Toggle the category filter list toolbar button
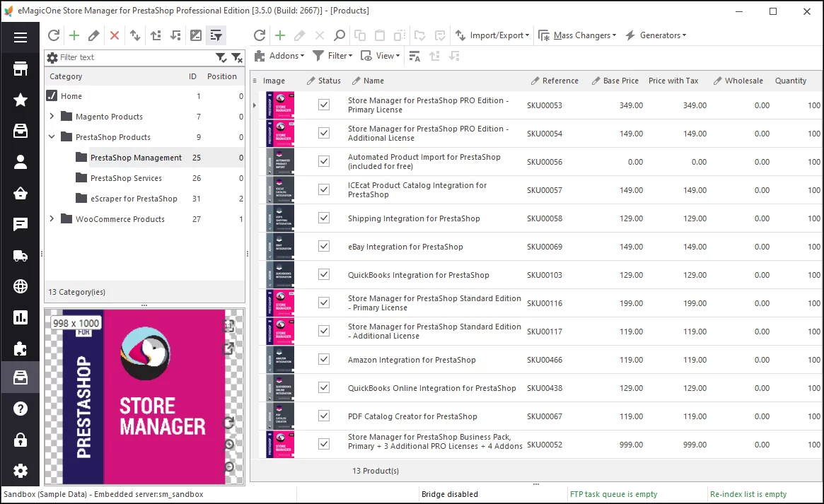This screenshot has height=504, width=824. tap(216, 35)
